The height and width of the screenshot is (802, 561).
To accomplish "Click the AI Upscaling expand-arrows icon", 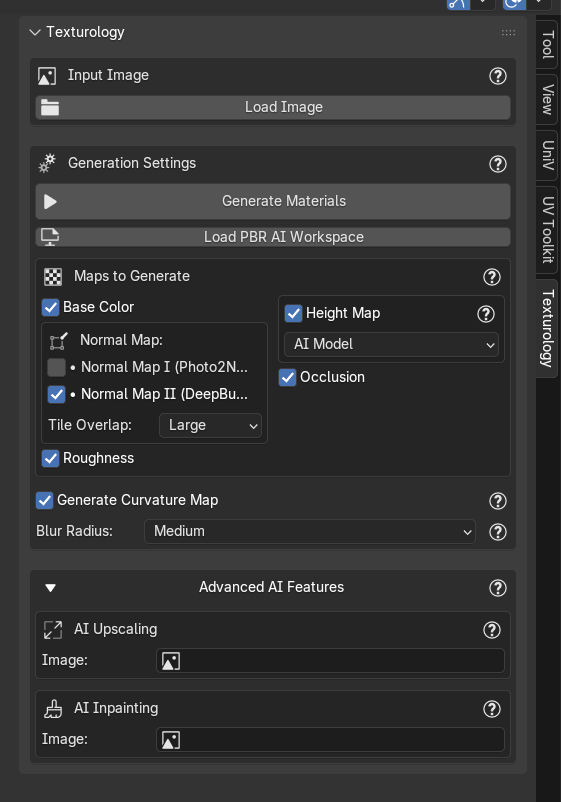I will pyautogui.click(x=53, y=630).
